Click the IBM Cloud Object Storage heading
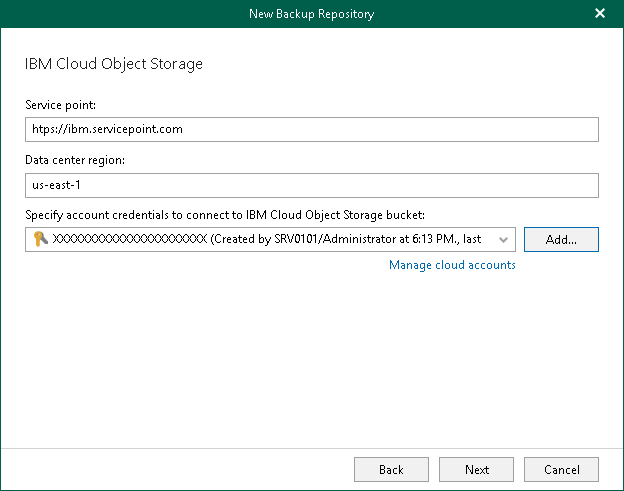 click(x=114, y=64)
